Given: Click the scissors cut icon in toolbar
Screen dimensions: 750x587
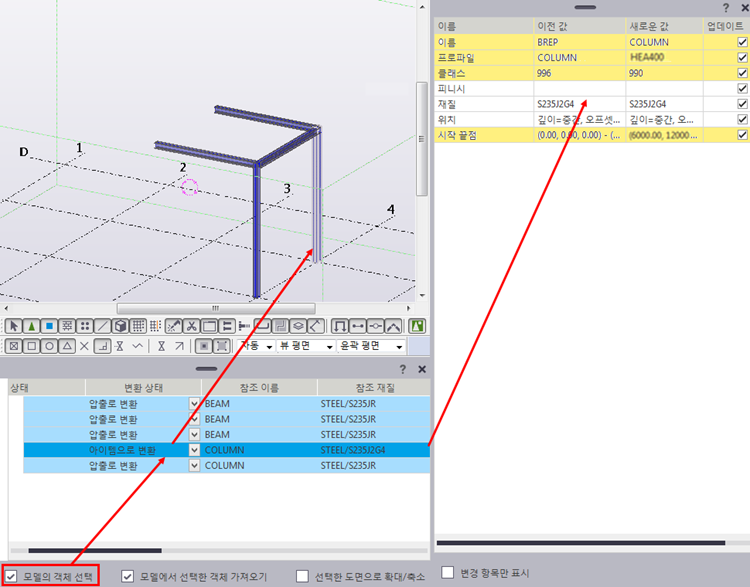Looking at the screenshot, I should [190, 326].
